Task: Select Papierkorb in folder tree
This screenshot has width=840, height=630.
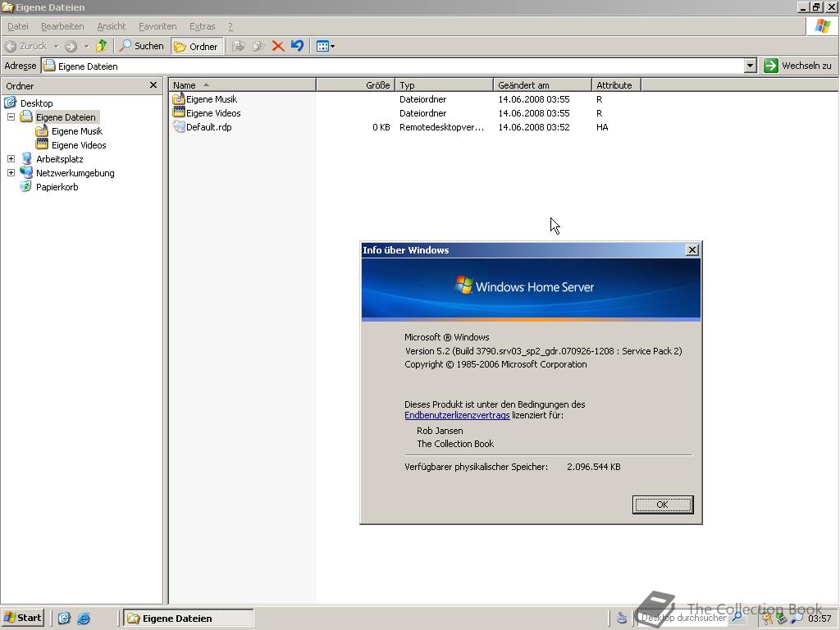Action: pos(57,187)
